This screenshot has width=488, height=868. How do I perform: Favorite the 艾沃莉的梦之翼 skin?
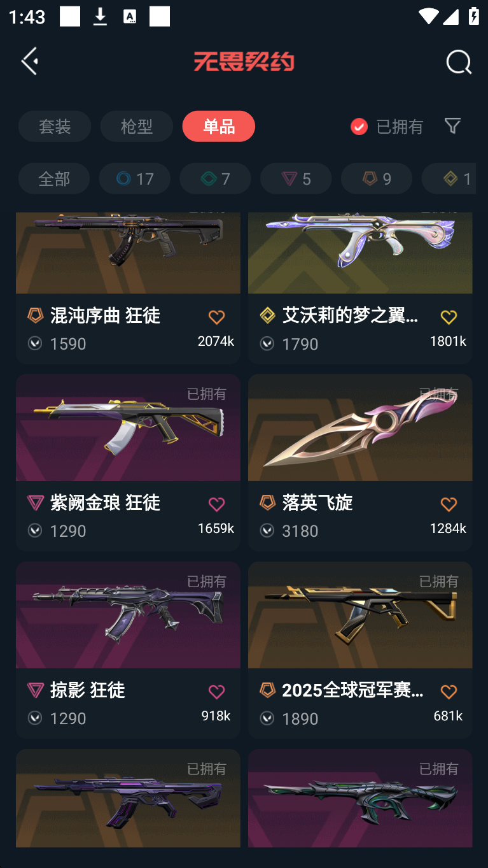coord(449,317)
